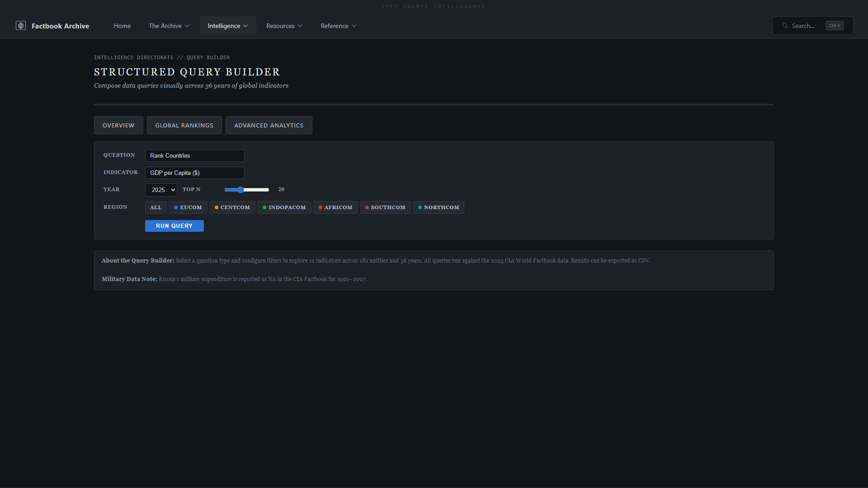Select the NORTHCOM region chip

438,207
